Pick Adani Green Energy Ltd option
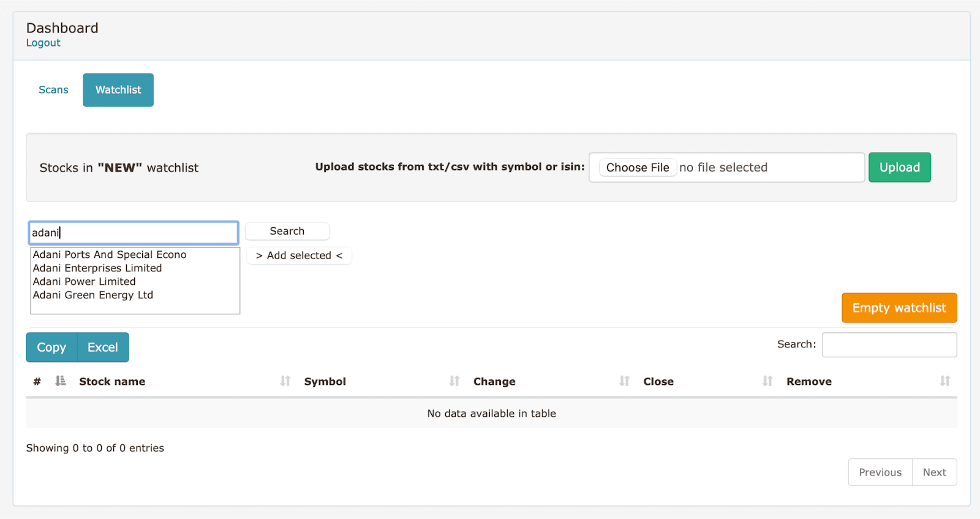 pos(93,295)
